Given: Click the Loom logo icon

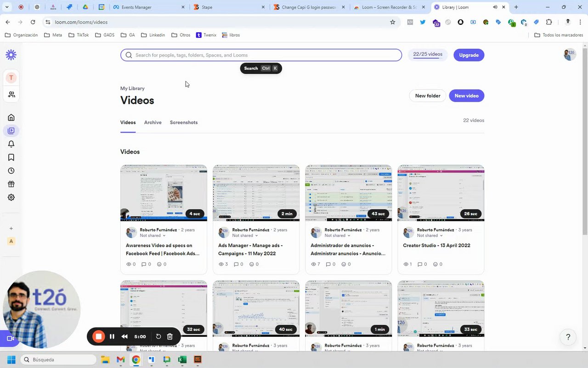Looking at the screenshot, I should [x=11, y=55].
